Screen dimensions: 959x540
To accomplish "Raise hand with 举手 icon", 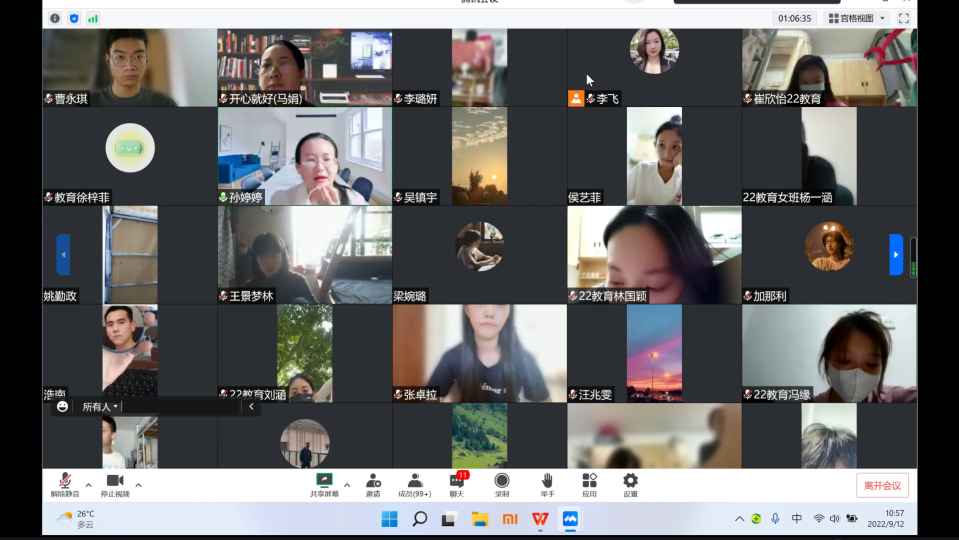I will tap(547, 484).
